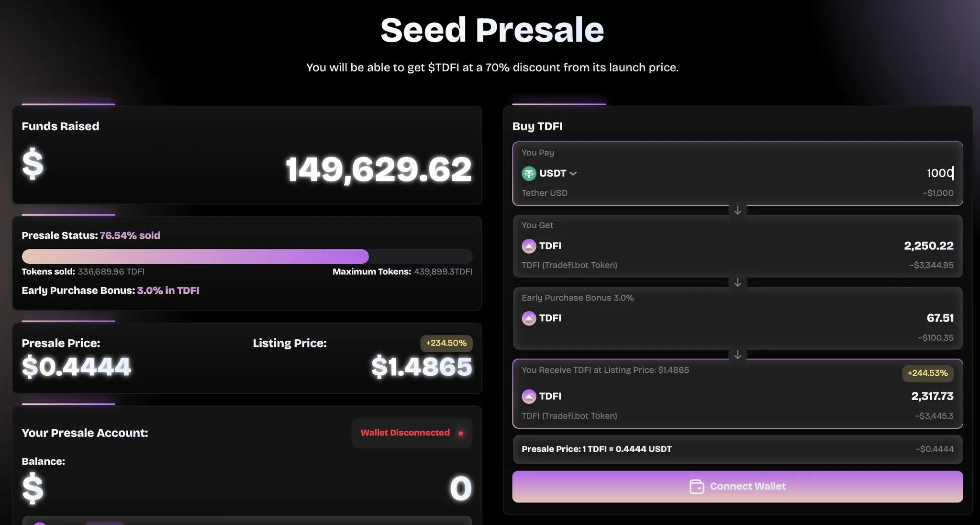Click the green USDT Tether coin icon
Screen dimensions: 980x525
coord(529,173)
